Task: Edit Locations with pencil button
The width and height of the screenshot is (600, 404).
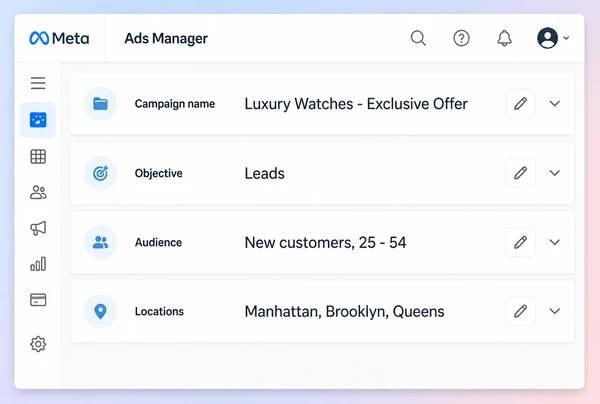Action: (520, 311)
